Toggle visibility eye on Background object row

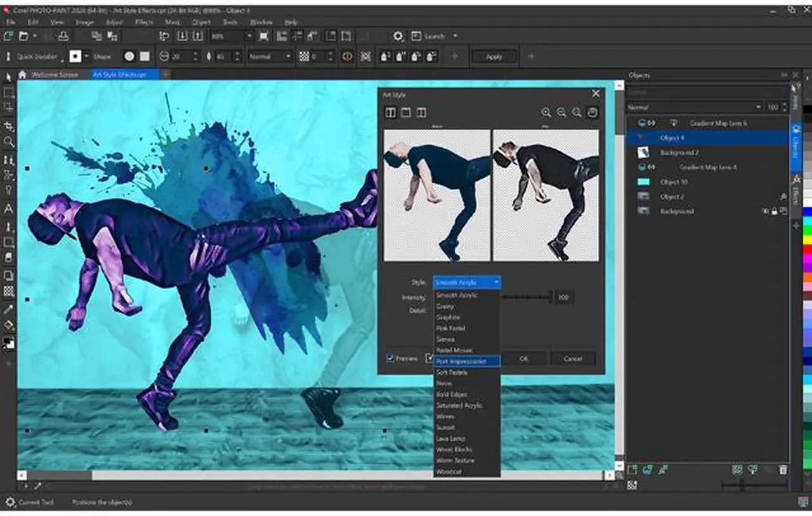tap(765, 211)
